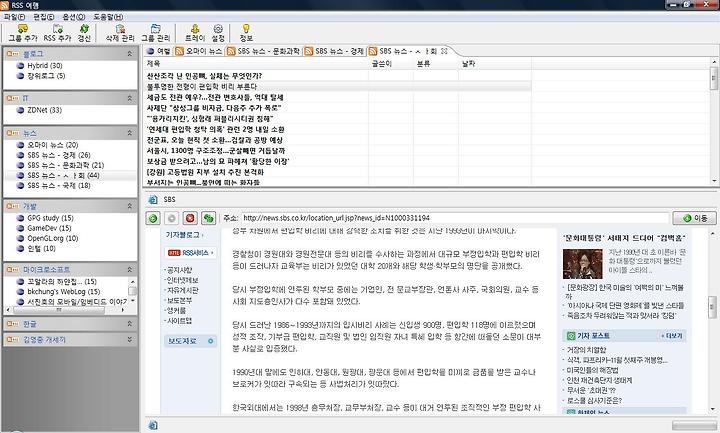Collapse the 블로그 group
Image resolution: width=720 pixels, height=433 pixels.
(129, 54)
